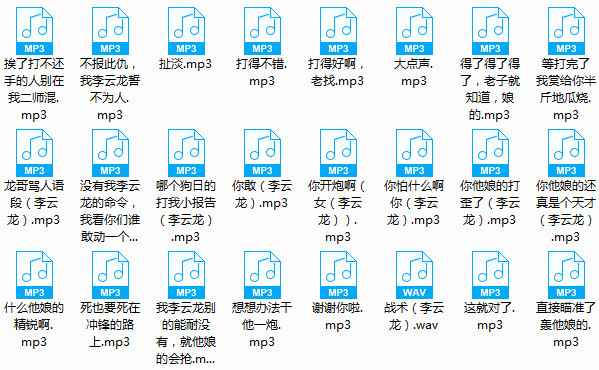
Task: Select 等打完了我赏给你半斤地瓜烧.mp3 icon
Action: coord(566,31)
